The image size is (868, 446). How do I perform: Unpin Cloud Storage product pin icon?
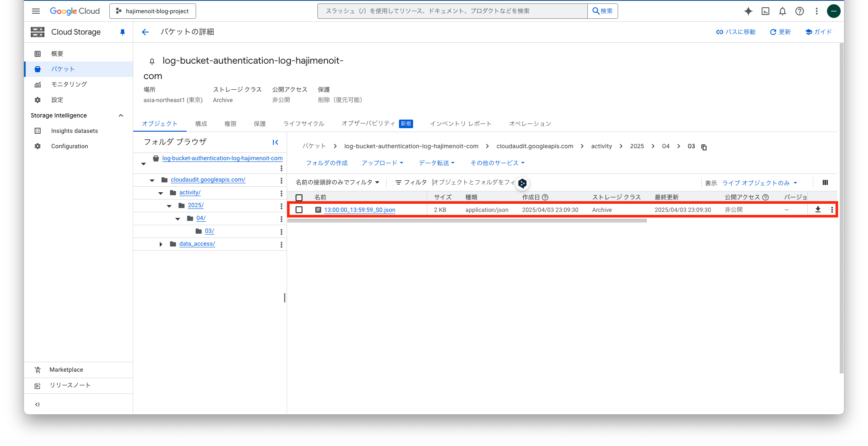[x=123, y=32]
